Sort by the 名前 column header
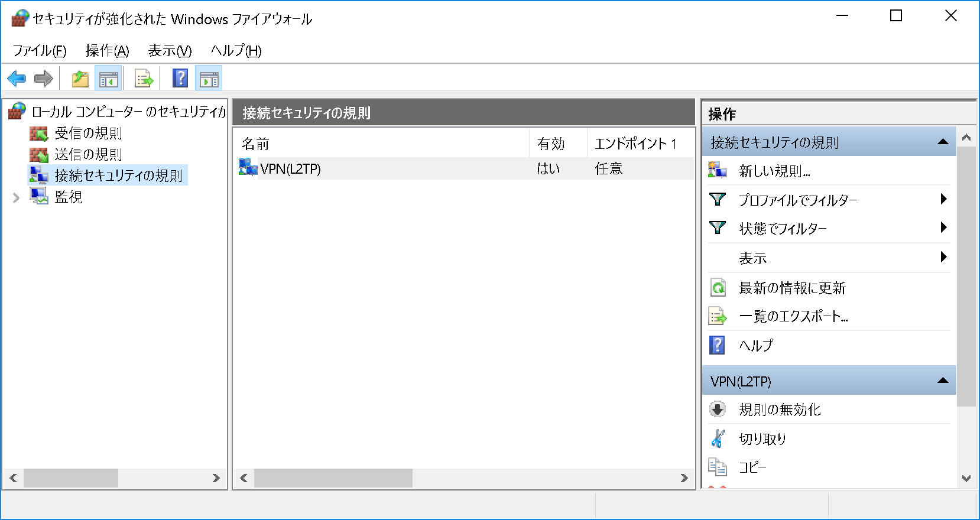 click(381, 144)
